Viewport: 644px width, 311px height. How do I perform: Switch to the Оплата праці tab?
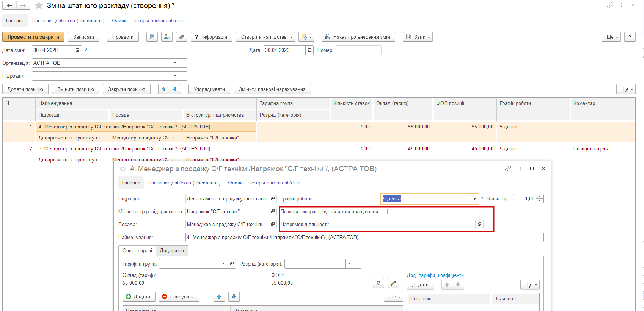click(137, 251)
